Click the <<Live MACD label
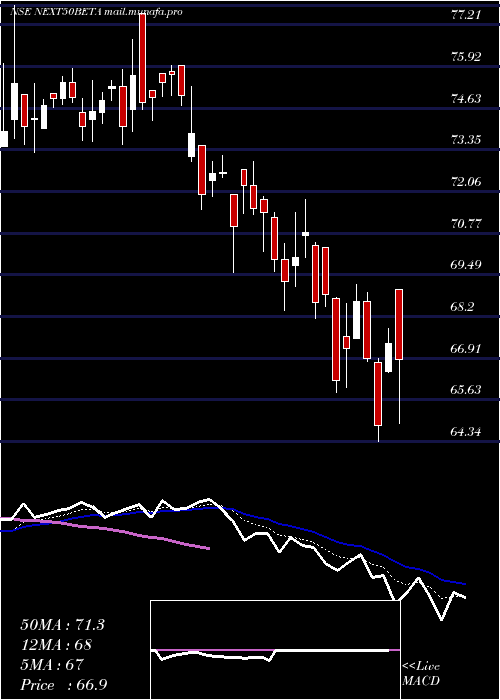Screen dimensions: 500x700 pos(421,673)
